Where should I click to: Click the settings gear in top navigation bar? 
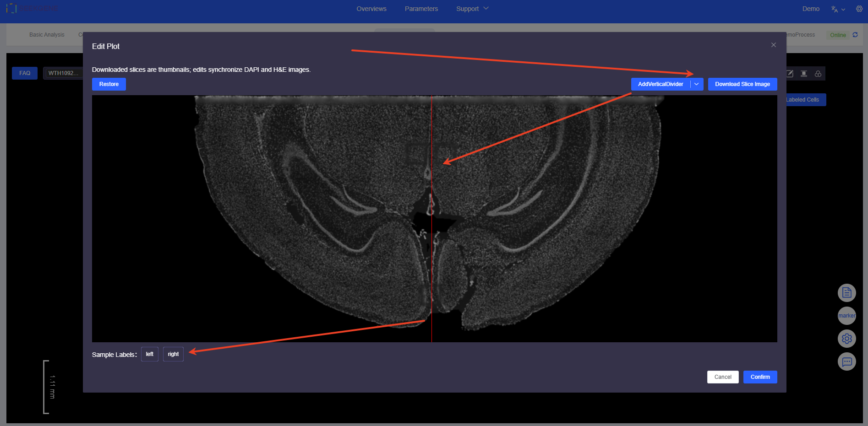click(859, 9)
